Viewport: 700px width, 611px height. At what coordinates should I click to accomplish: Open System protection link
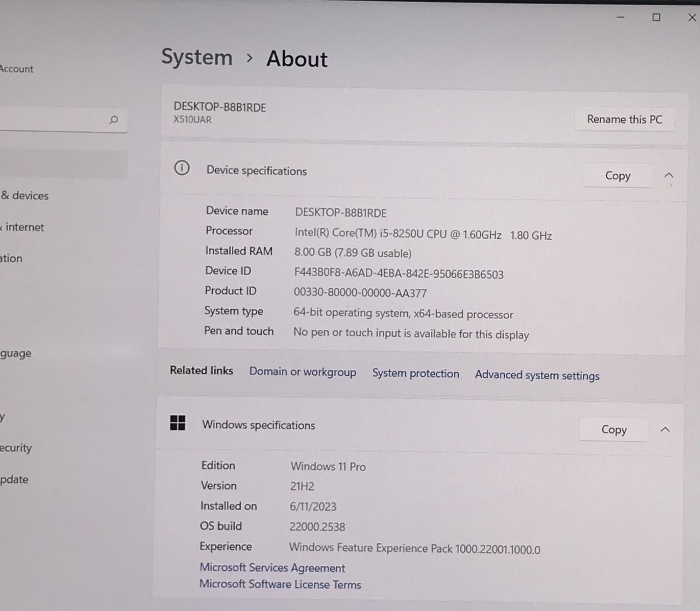tap(416, 374)
